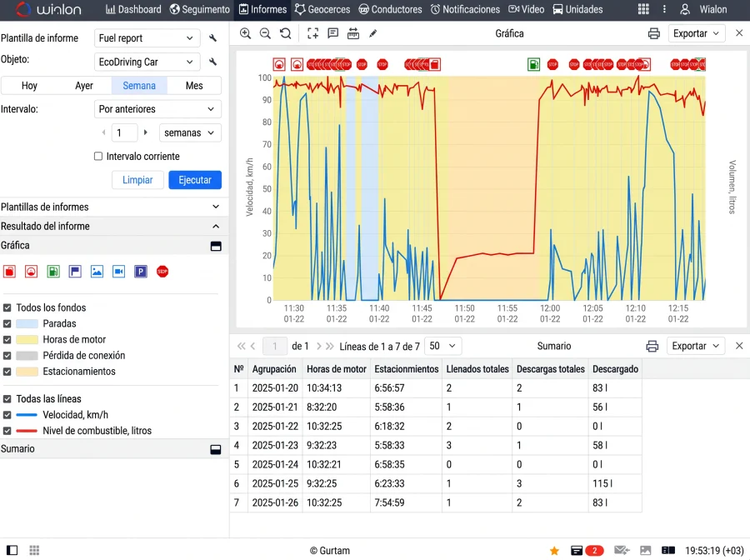Toggle the video marker icon
The height and width of the screenshot is (560, 750).
pyautogui.click(x=118, y=272)
